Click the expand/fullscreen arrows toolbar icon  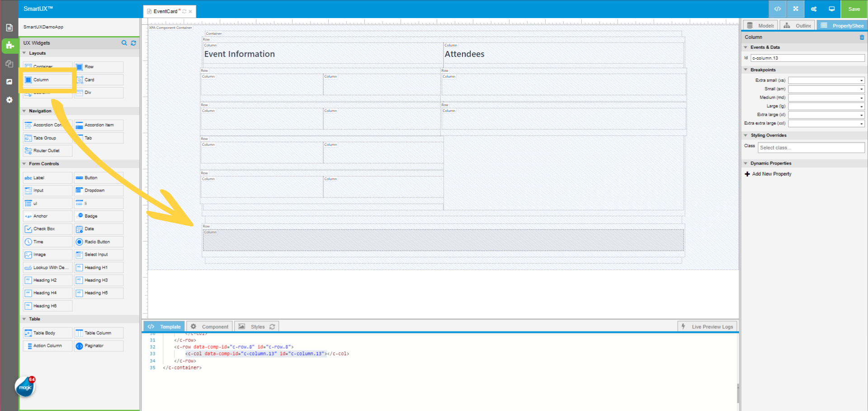(795, 9)
